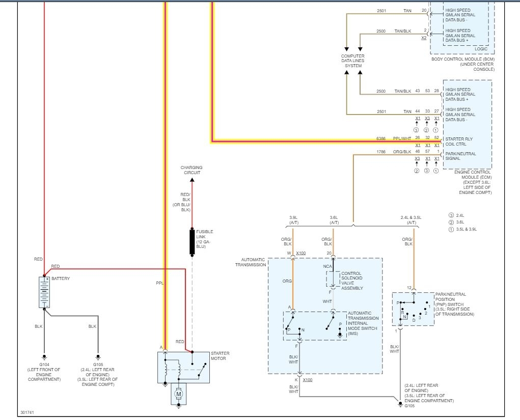Select the 'CONTROL SOLENOID VALVE ASSEMBLY' label

(x=352, y=281)
